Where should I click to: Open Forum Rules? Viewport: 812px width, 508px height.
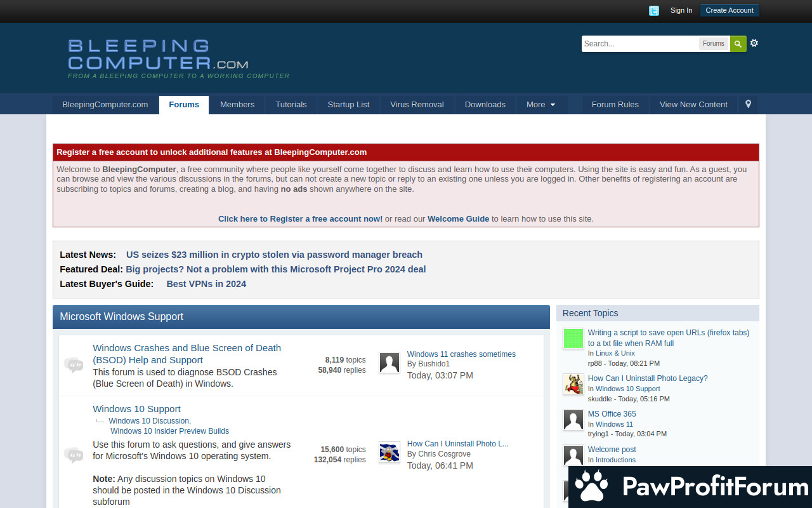tap(615, 105)
